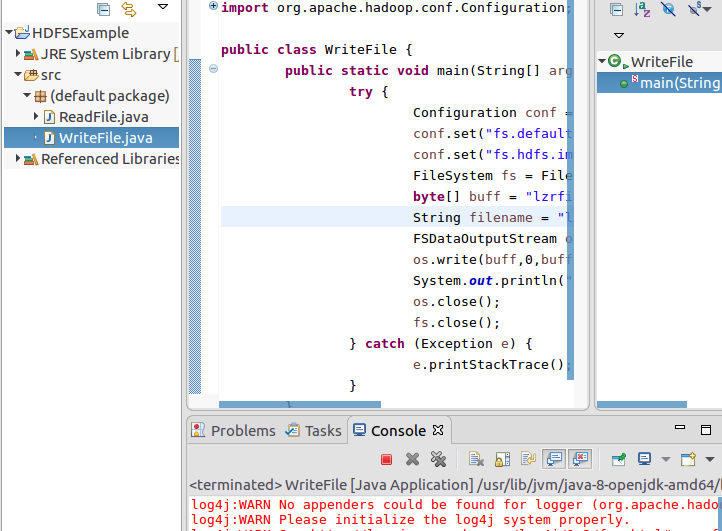The height and width of the screenshot is (531, 722).
Task: Click the 'os.close();' code line
Action: pos(456,302)
